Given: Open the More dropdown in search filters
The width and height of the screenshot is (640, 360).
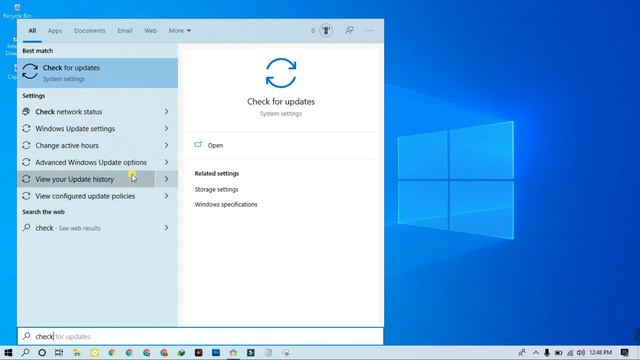Looking at the screenshot, I should pyautogui.click(x=180, y=31).
